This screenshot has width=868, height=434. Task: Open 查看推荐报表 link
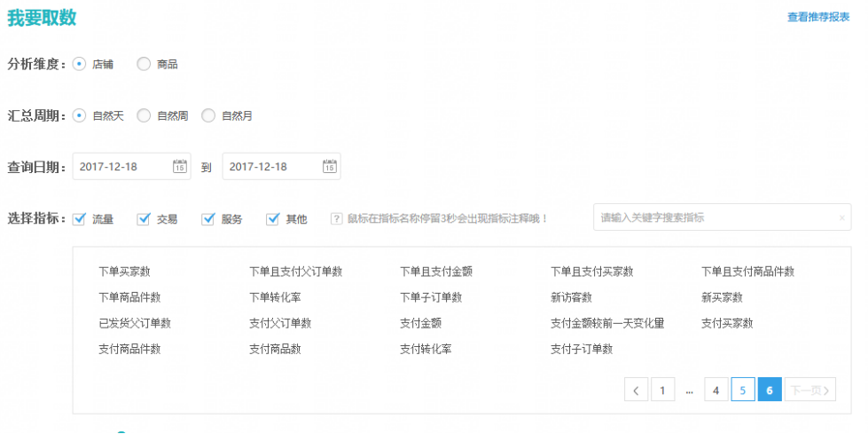coord(818,17)
